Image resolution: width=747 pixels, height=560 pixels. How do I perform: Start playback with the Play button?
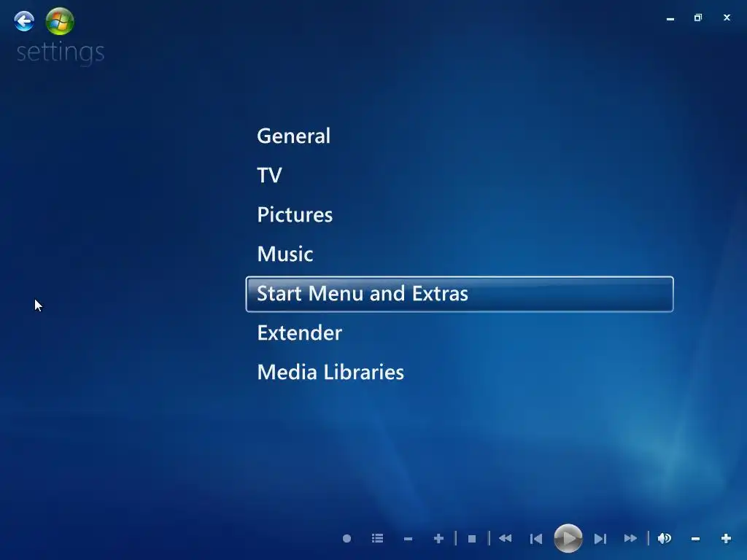point(568,539)
